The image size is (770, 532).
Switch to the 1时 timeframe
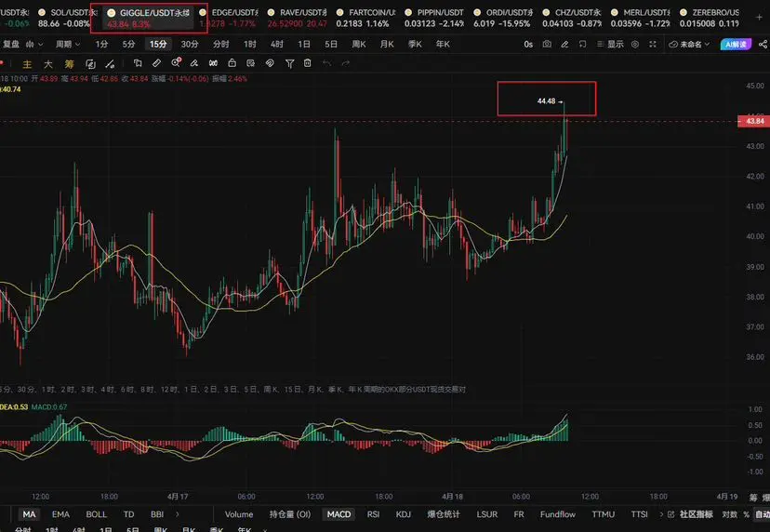tap(250, 45)
